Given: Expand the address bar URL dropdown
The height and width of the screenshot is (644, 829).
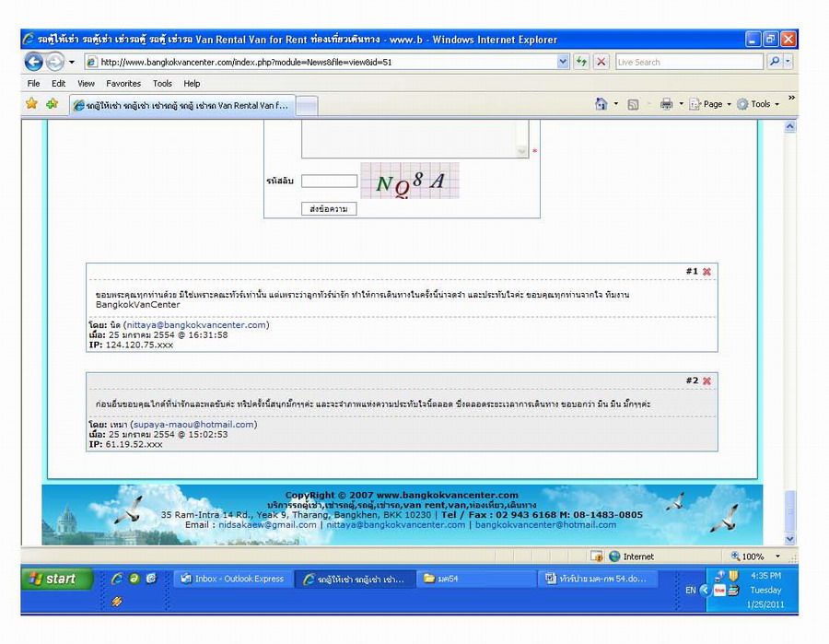Looking at the screenshot, I should pos(563,62).
